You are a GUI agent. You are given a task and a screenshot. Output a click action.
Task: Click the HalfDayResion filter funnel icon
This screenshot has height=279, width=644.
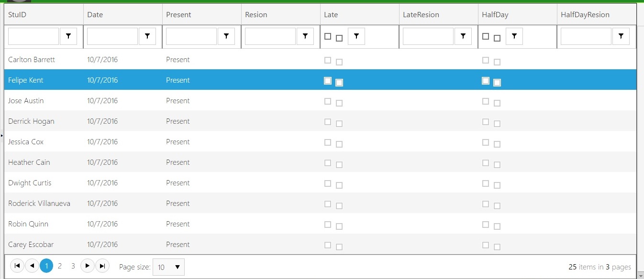click(x=621, y=36)
